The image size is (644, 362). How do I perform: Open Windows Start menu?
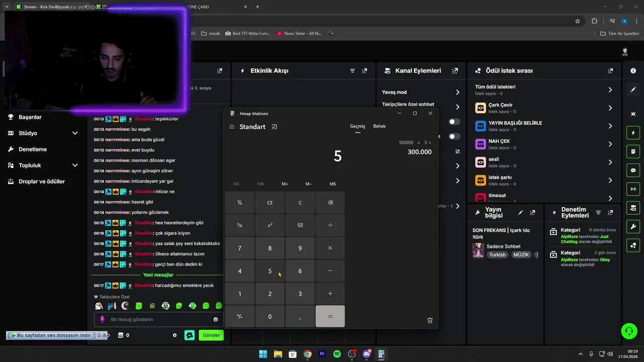click(x=263, y=354)
